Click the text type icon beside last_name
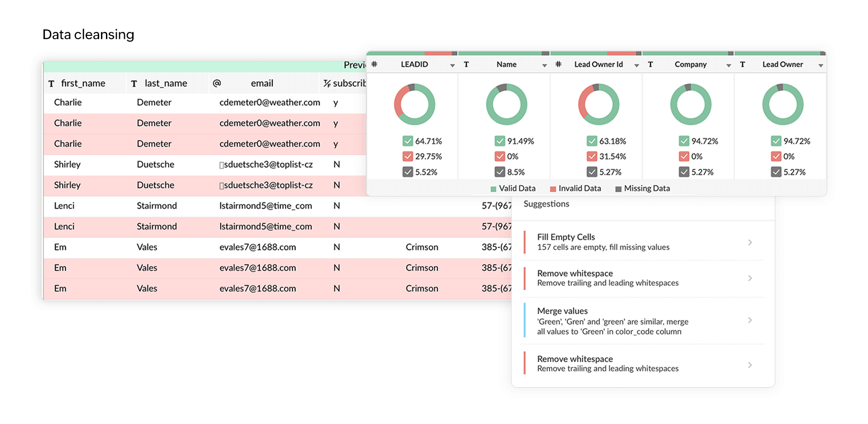This screenshot has width=868, height=424. (134, 84)
